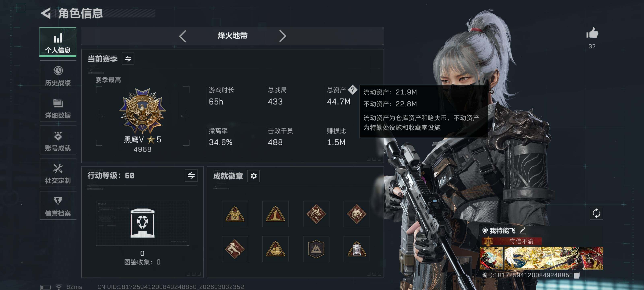The image size is (644, 290).
Task: Go to the next mode after 烽火地带
Action: pos(283,36)
